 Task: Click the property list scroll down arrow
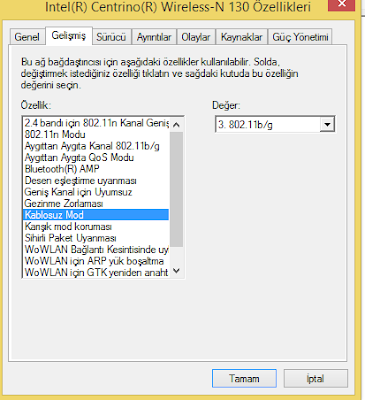pos(176,271)
